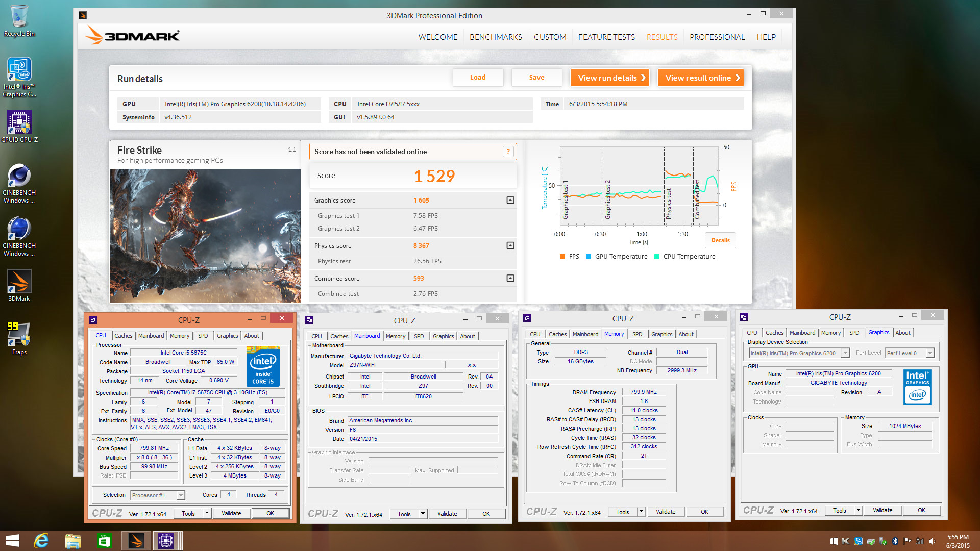Screen dimensions: 980x551
Task: Click Internet Explorer in the taskbar
Action: point(41,541)
